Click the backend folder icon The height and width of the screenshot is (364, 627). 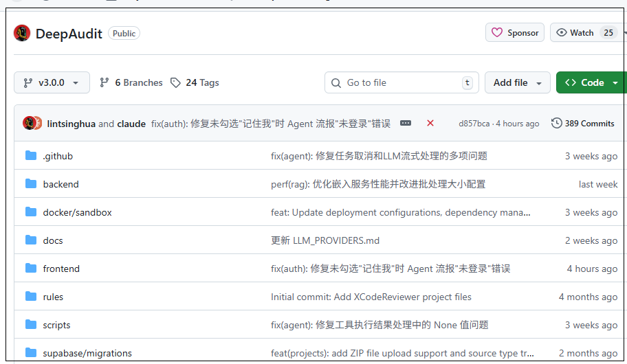(x=31, y=184)
